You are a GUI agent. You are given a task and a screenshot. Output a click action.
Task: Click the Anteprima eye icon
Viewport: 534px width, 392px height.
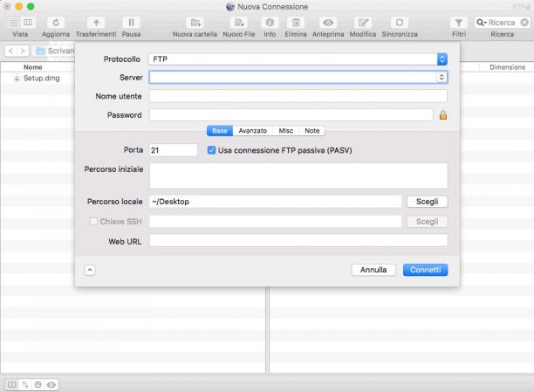tap(328, 23)
